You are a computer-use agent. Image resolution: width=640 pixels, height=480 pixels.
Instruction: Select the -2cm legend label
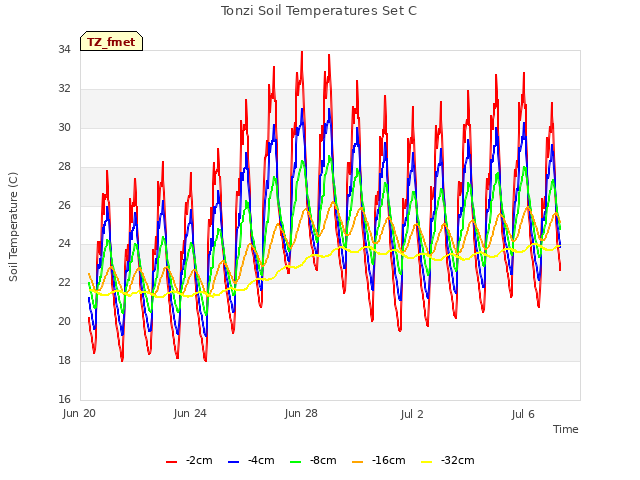(199, 460)
